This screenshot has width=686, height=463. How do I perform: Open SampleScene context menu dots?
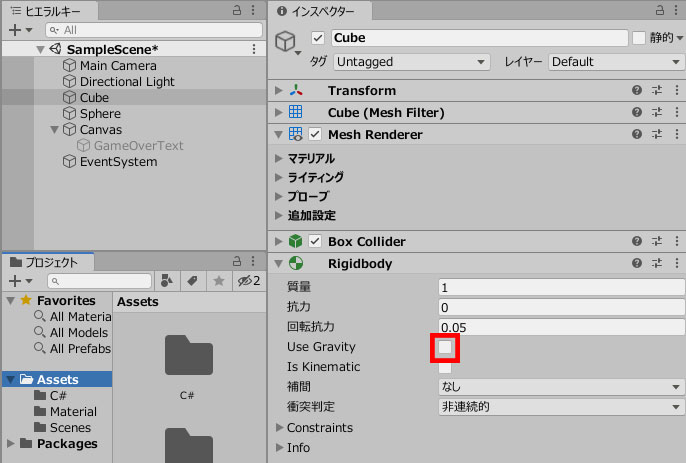point(254,49)
